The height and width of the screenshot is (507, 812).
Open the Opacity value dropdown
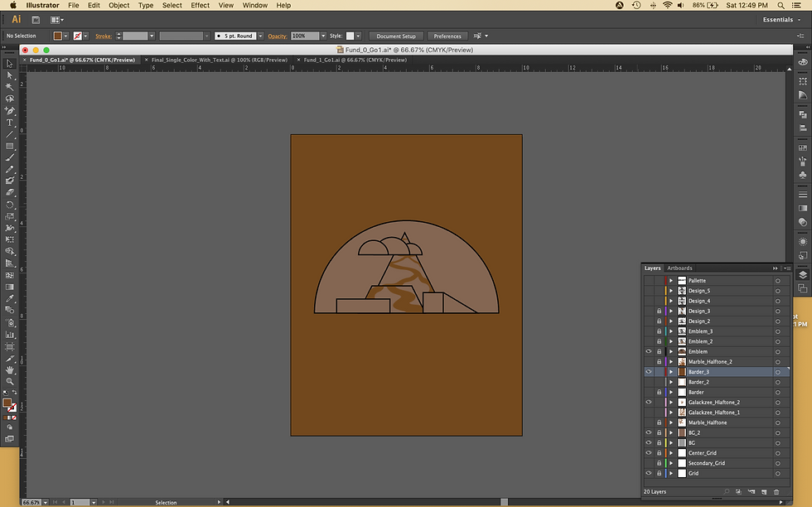324,36
